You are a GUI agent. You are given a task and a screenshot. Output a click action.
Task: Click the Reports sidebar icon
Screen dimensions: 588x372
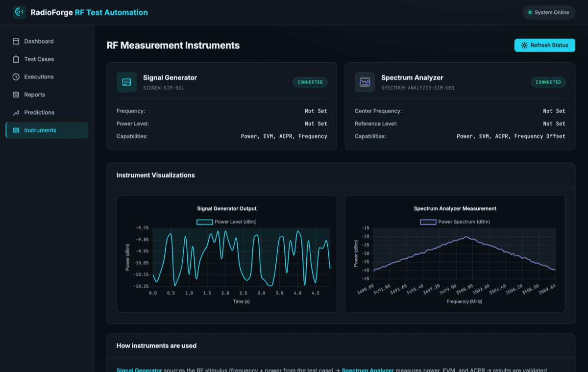[16, 95]
